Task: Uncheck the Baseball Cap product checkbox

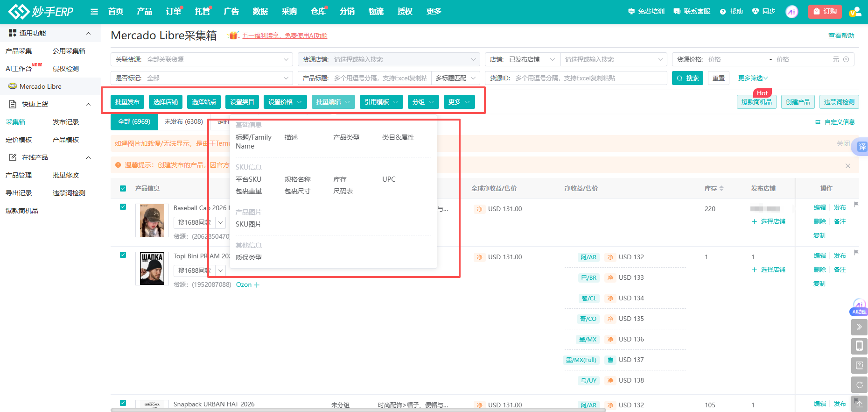Action: [123, 207]
